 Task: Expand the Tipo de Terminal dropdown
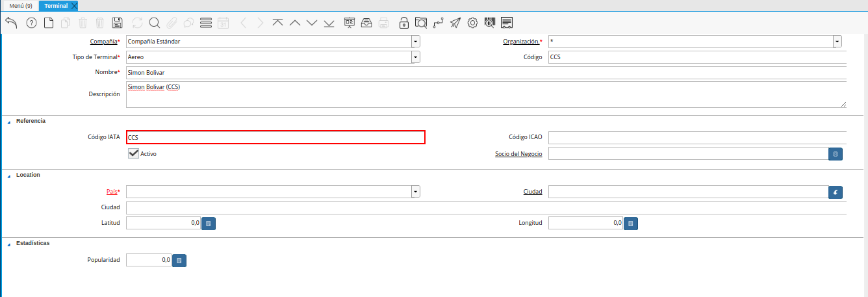[x=415, y=57]
